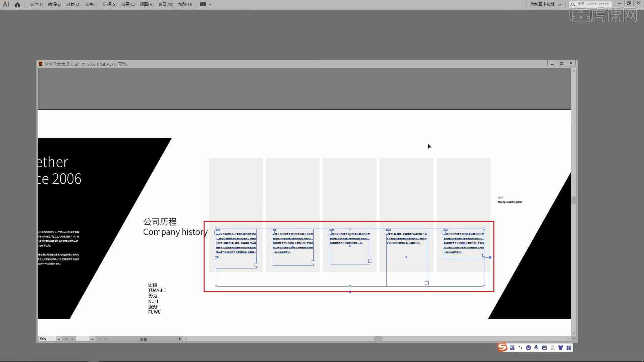
Task: Toggle the microphone input icon
Action: [x=536, y=347]
